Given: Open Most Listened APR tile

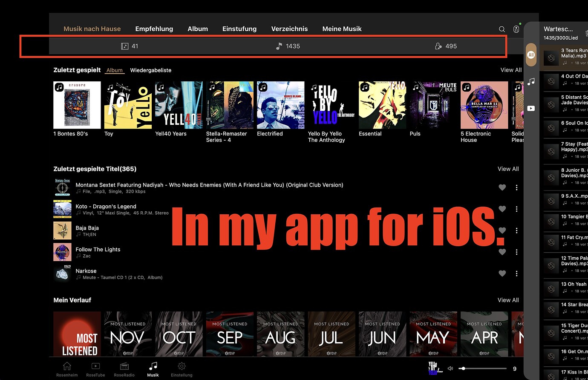Looking at the screenshot, I should pyautogui.click(x=484, y=334).
